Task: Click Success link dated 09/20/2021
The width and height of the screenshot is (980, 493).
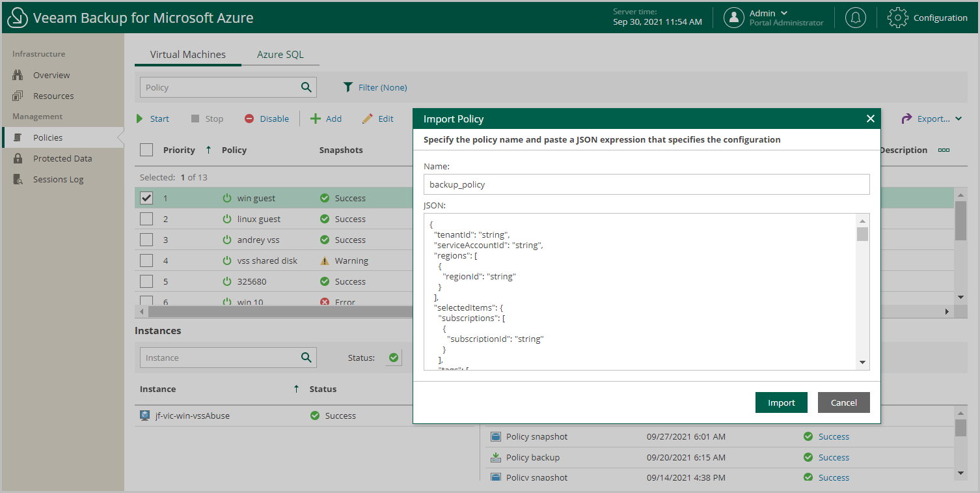Action: [x=834, y=457]
